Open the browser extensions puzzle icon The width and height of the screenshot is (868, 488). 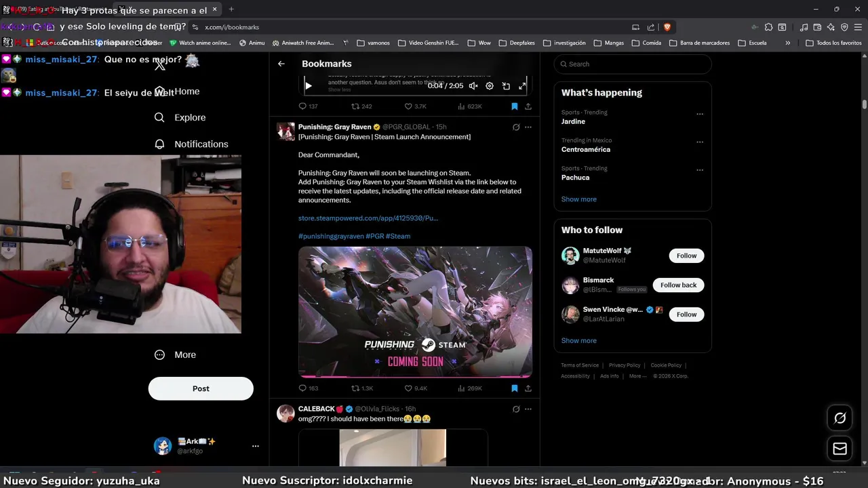click(768, 27)
